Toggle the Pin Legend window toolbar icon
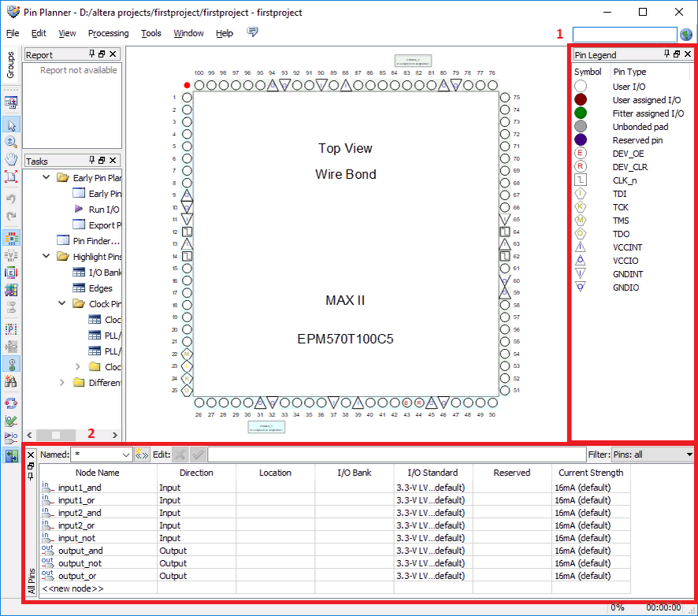 click(11, 365)
